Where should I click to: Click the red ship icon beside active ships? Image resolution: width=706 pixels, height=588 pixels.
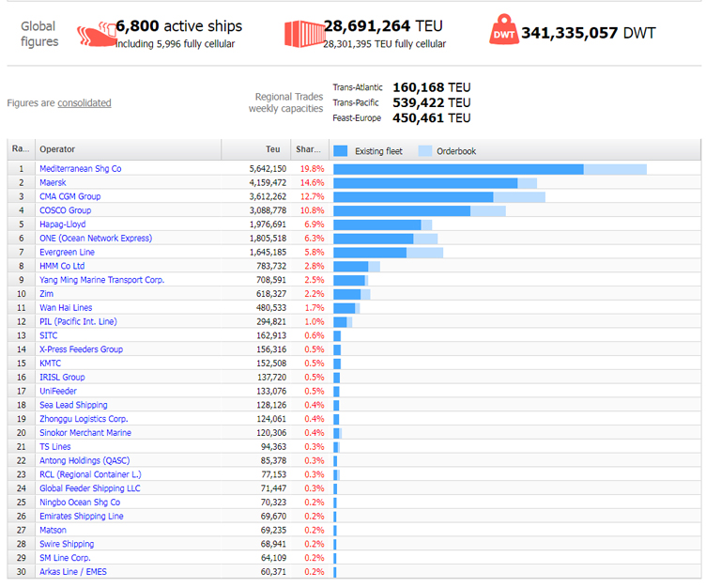click(97, 35)
